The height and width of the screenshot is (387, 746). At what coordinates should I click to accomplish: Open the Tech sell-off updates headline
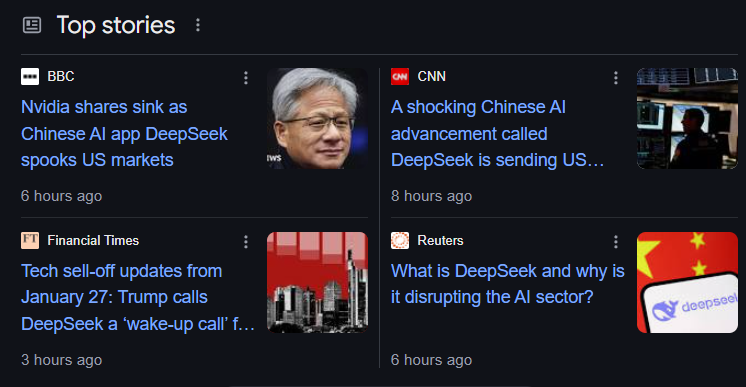(138, 298)
